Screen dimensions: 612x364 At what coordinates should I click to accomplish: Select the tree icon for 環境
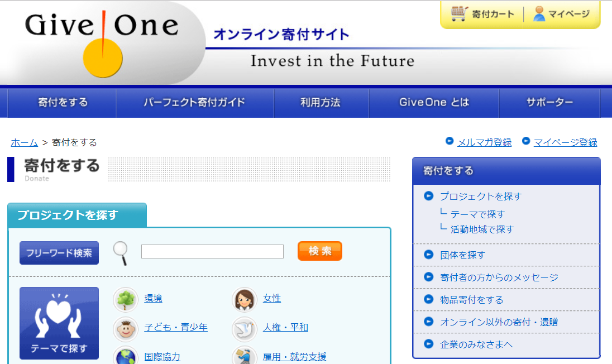click(x=126, y=299)
